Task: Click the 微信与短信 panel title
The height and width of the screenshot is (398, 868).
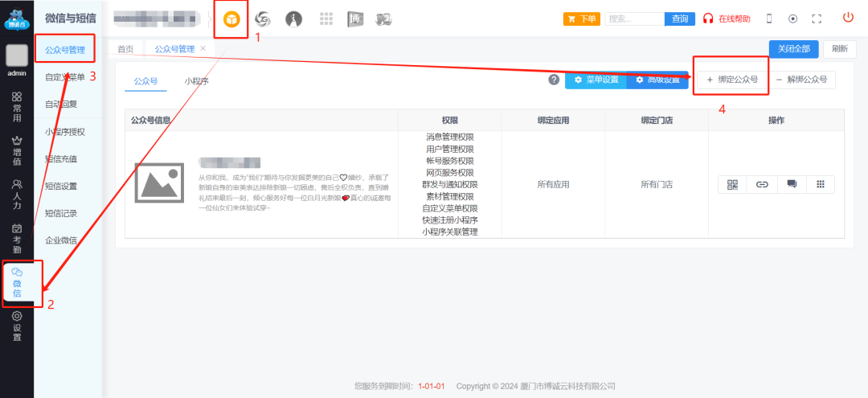Action: 70,18
